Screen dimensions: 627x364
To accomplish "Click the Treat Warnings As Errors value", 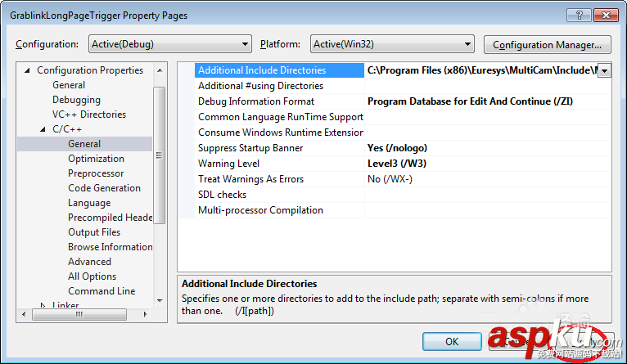I will coord(390,179).
